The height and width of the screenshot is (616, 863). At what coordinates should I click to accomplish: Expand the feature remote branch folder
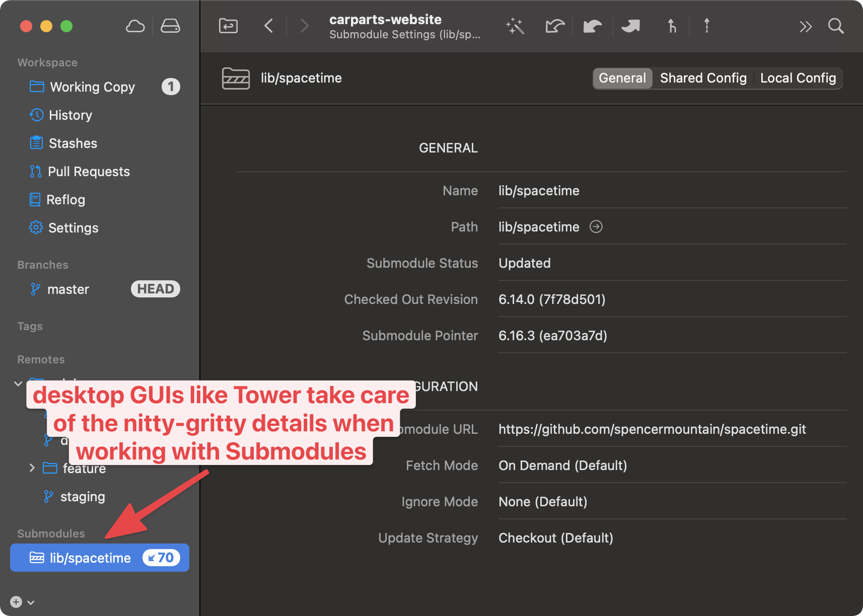point(32,468)
